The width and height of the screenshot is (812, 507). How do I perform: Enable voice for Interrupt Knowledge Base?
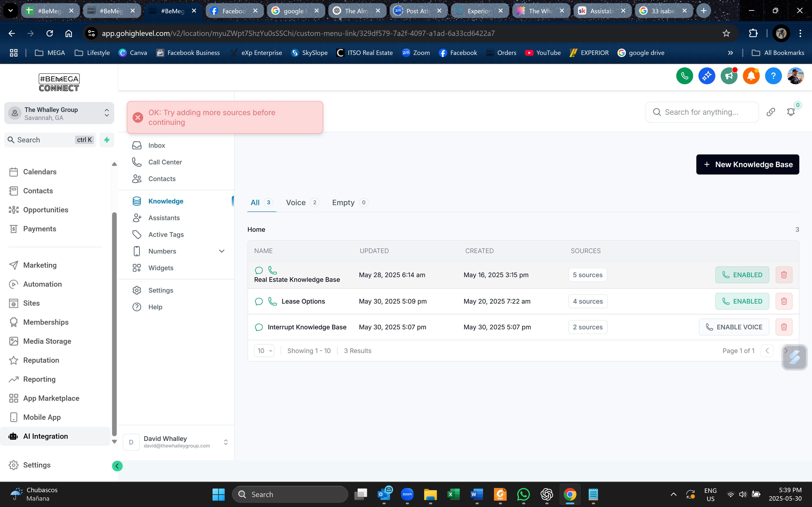pos(734,327)
